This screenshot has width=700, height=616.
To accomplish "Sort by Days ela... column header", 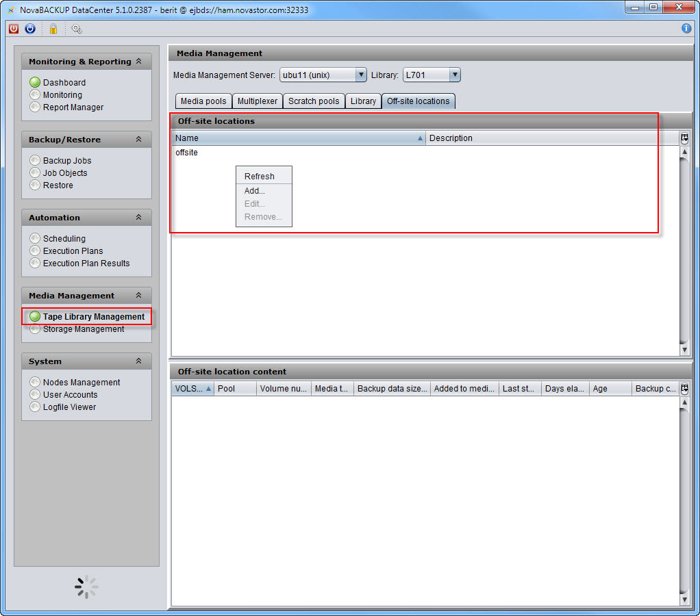I will pyautogui.click(x=565, y=389).
